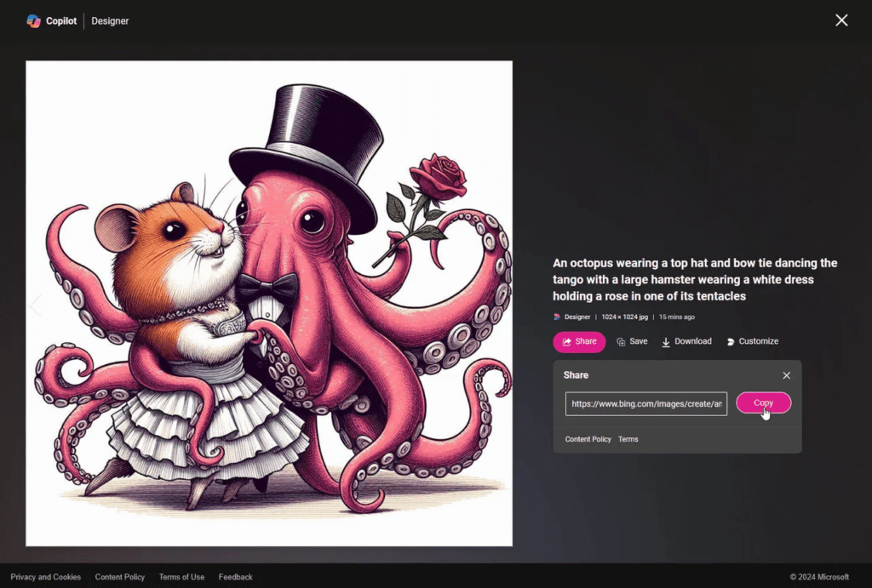
Task: Close the image viewer with top-right X
Action: coord(840,20)
